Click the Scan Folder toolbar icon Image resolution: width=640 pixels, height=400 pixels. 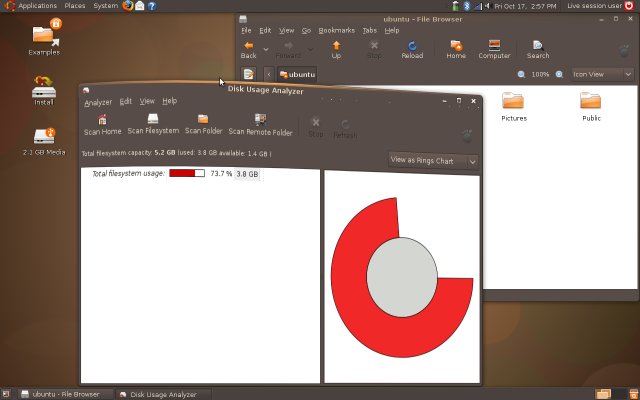203,119
